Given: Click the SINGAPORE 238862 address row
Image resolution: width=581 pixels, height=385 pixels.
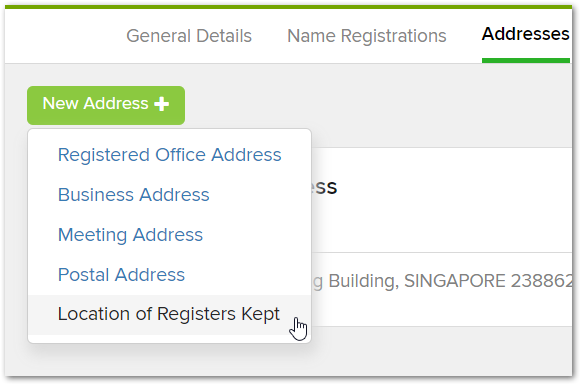Looking at the screenshot, I should point(442,289).
